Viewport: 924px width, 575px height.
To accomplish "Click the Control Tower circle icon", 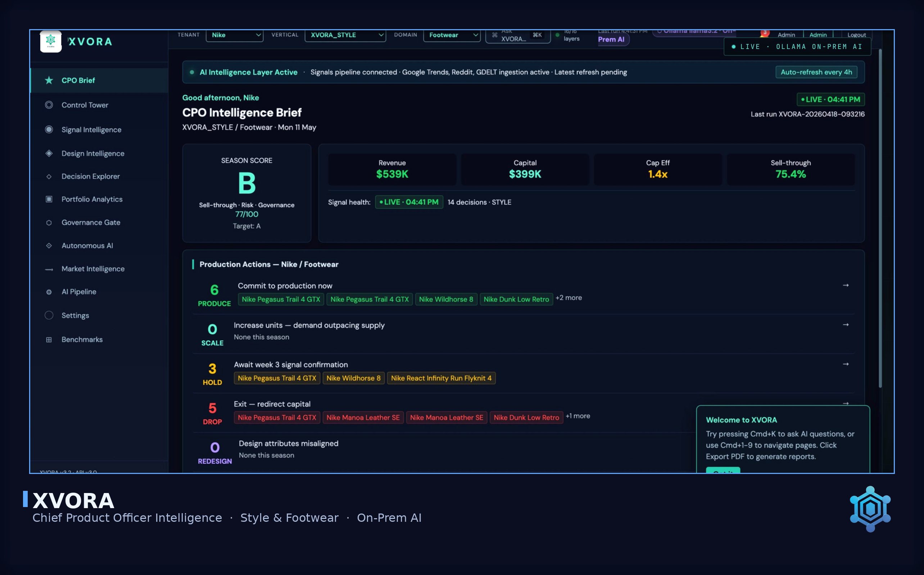I will click(x=49, y=105).
